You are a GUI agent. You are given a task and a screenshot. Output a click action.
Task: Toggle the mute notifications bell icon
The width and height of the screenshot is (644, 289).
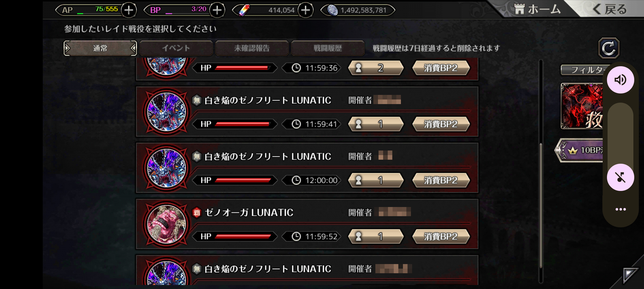(x=620, y=177)
